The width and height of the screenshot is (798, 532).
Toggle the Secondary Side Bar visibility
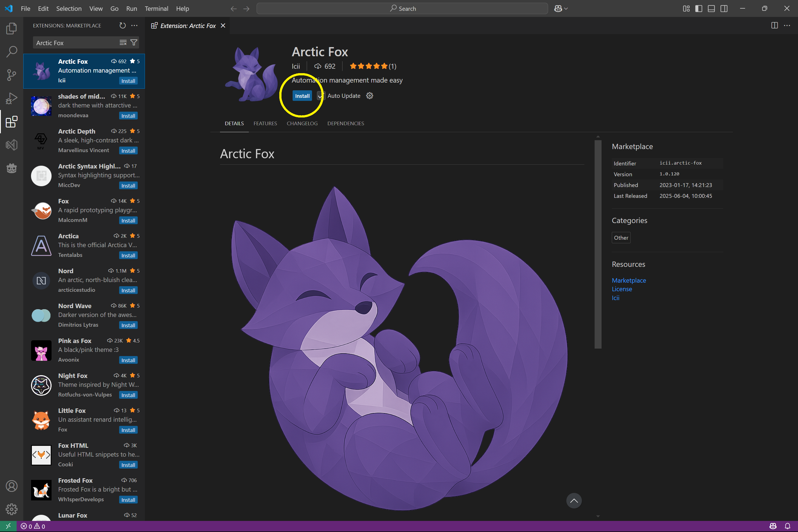point(724,9)
